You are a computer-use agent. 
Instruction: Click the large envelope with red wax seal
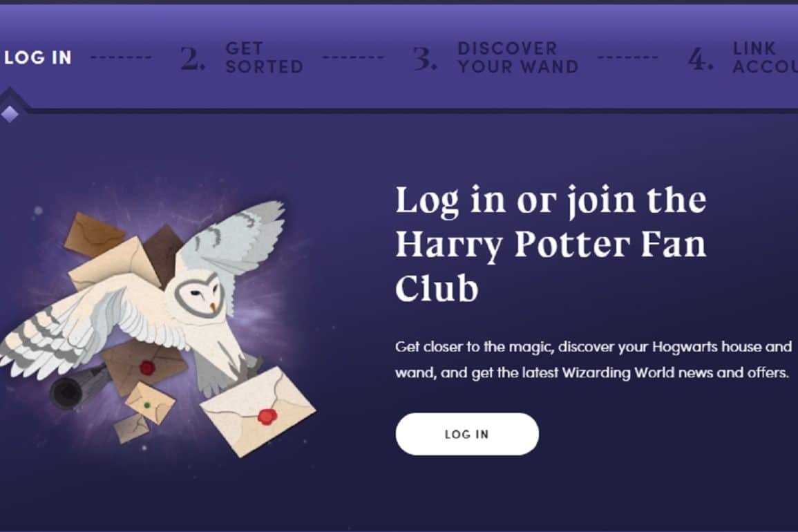(258, 410)
